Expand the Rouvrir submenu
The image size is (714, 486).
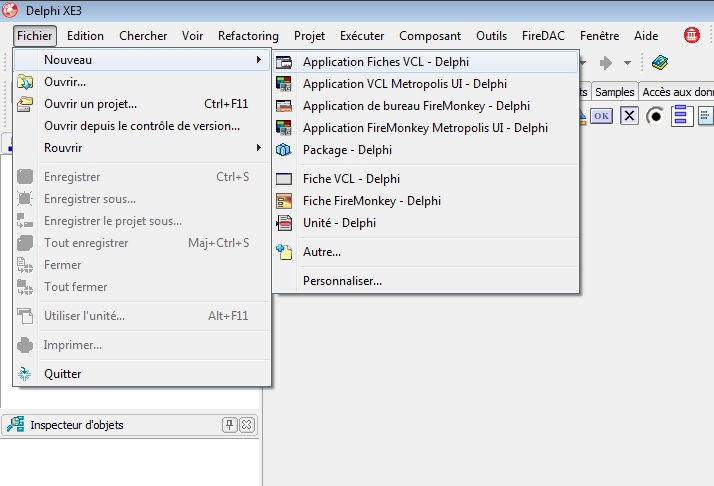[x=142, y=148]
